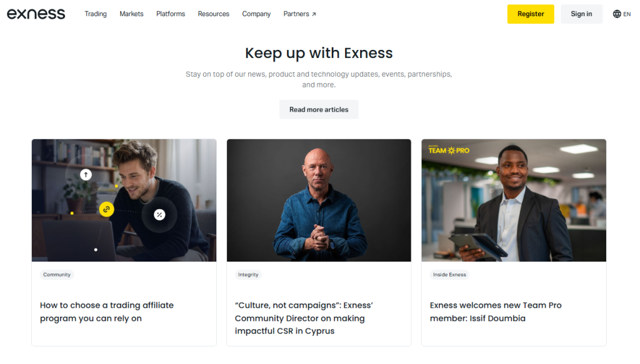The height and width of the screenshot is (364, 640).
Task: Select the Integrity category tag
Action: (x=248, y=274)
